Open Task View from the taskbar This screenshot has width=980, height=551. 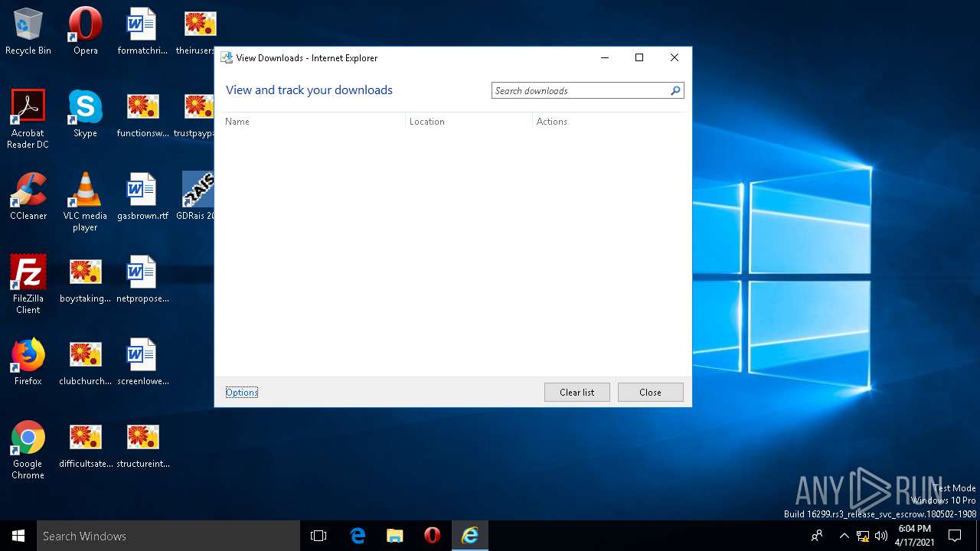click(318, 536)
